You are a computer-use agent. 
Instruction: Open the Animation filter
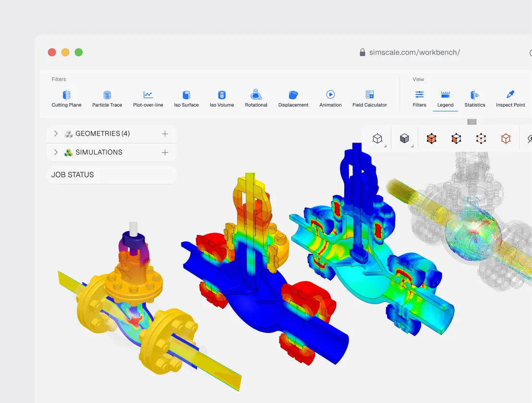coord(330,99)
